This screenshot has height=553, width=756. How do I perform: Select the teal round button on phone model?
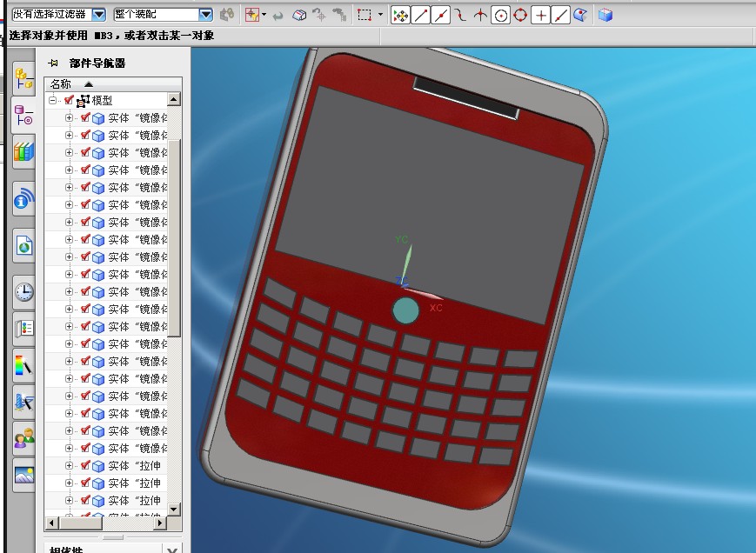(x=406, y=310)
